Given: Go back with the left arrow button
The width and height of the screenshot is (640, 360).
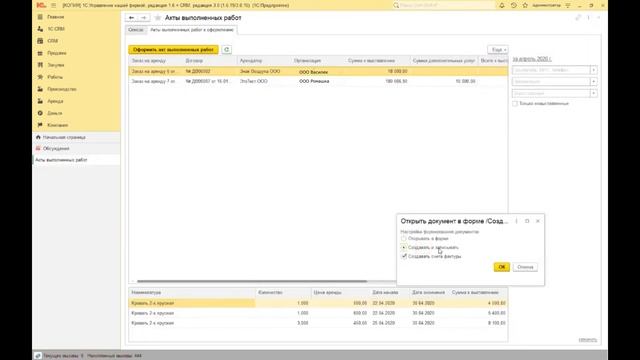Looking at the screenshot, I should tap(131, 18).
